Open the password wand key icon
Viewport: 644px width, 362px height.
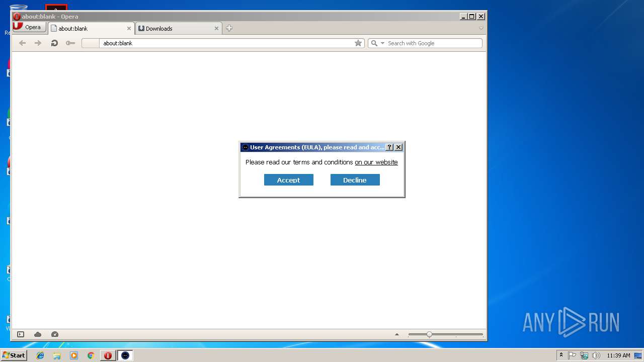point(70,43)
